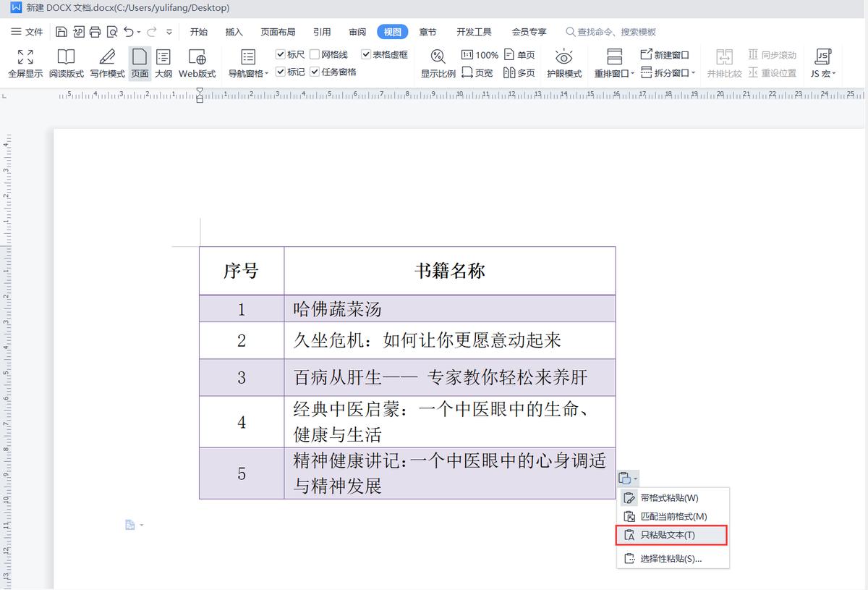Set zoom to 100%

pos(480,54)
